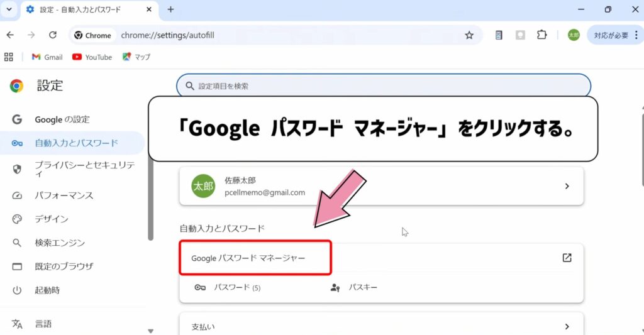The image size is (644, 335).
Task: Open the Gmail bookmark
Action: (47, 57)
